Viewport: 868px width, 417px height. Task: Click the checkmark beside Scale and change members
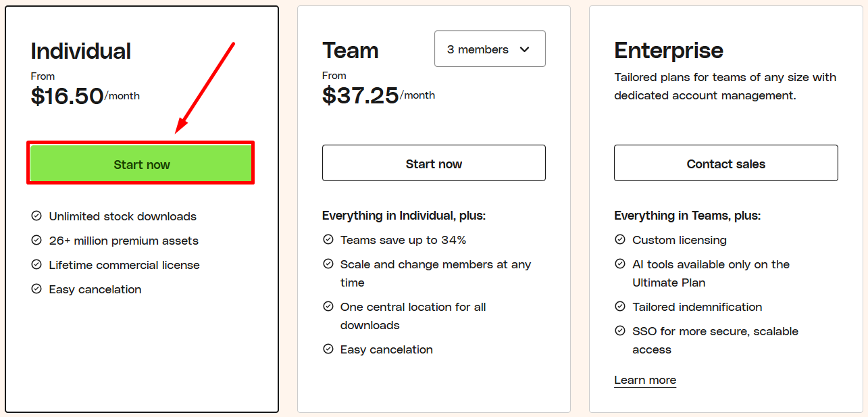(328, 265)
